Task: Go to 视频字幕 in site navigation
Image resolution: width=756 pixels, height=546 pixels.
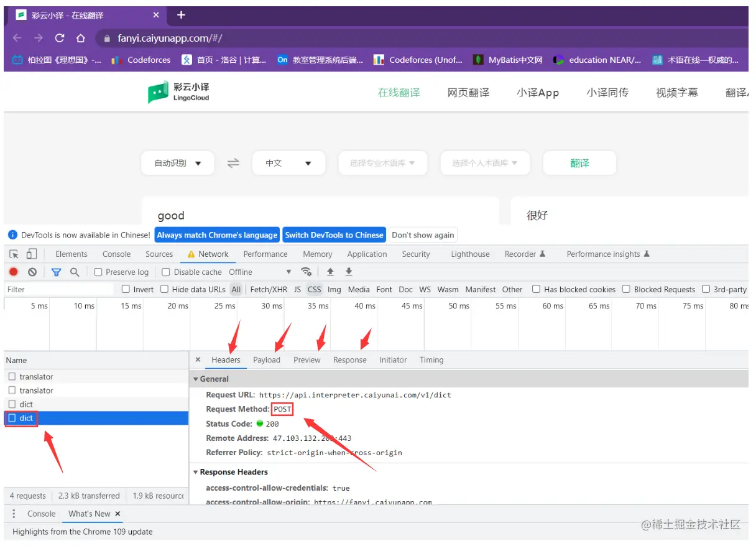Action: (x=676, y=93)
